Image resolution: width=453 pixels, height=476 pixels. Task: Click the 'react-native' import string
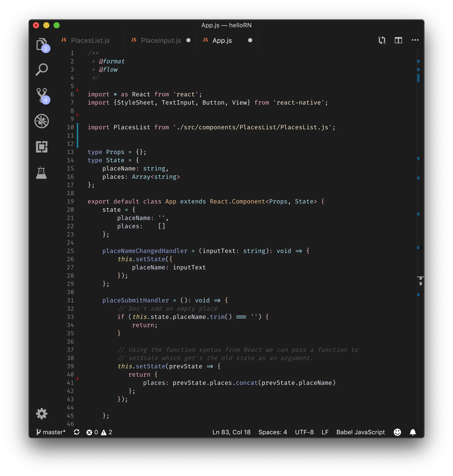click(299, 103)
